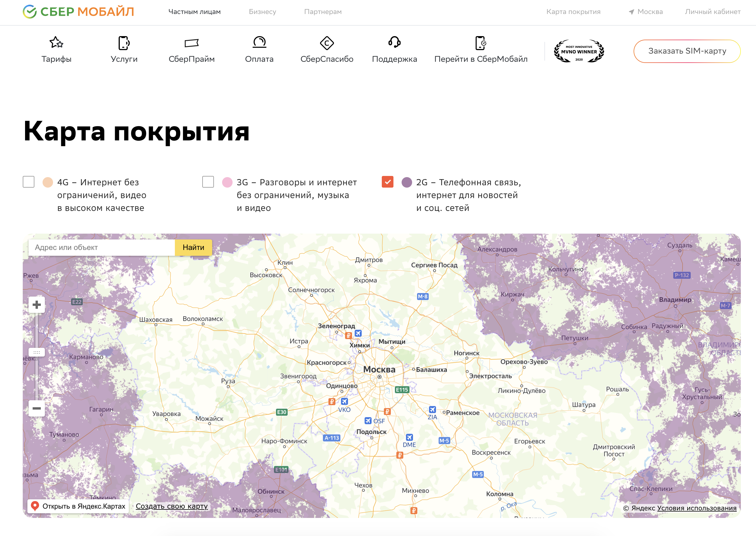Open the Тарифы menu label

[57, 59]
